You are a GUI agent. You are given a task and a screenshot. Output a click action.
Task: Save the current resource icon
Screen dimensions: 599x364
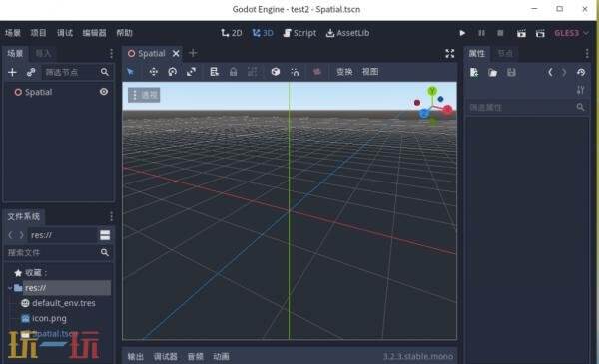tap(511, 72)
